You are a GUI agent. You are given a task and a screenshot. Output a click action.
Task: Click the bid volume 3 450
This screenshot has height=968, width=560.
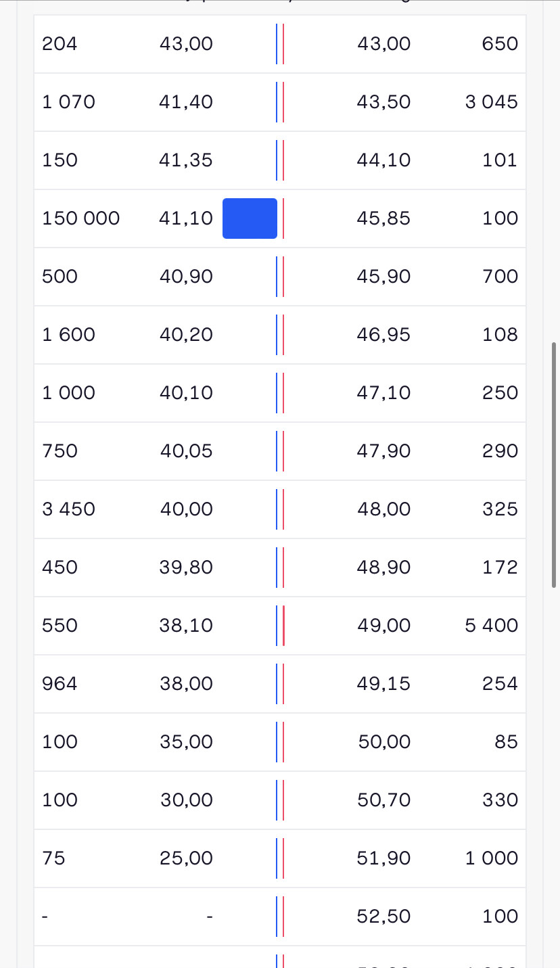(x=68, y=509)
